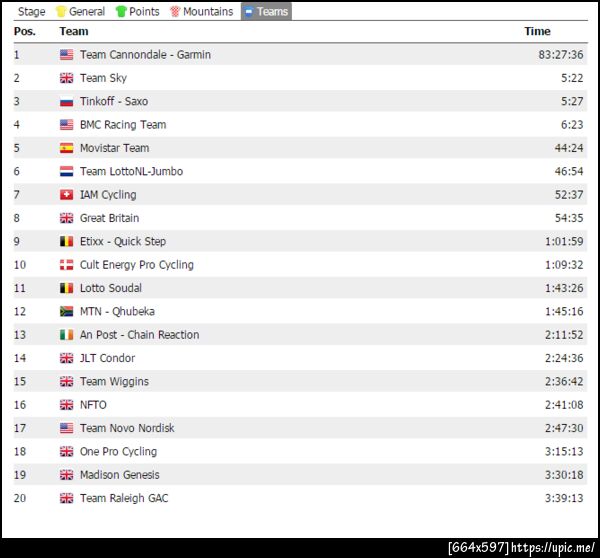Click the UK flag beside Team Raleigh GAC
Viewport: 600px width, 558px height.
67,498
